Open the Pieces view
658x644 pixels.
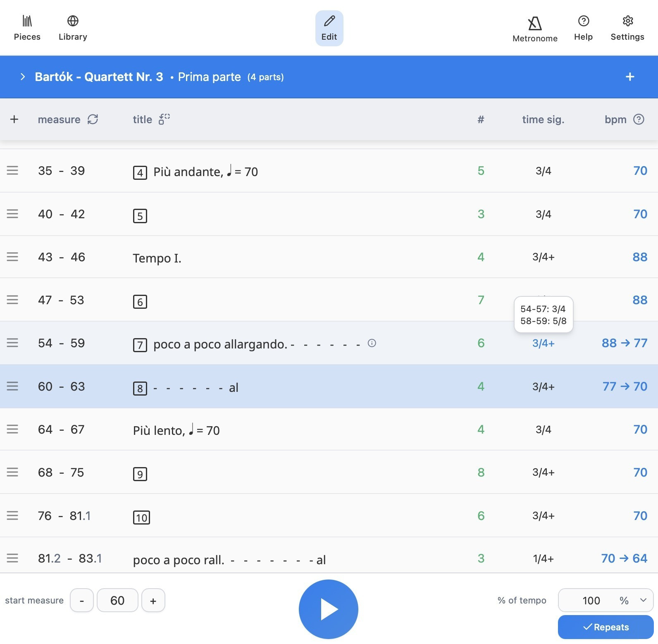click(x=27, y=28)
